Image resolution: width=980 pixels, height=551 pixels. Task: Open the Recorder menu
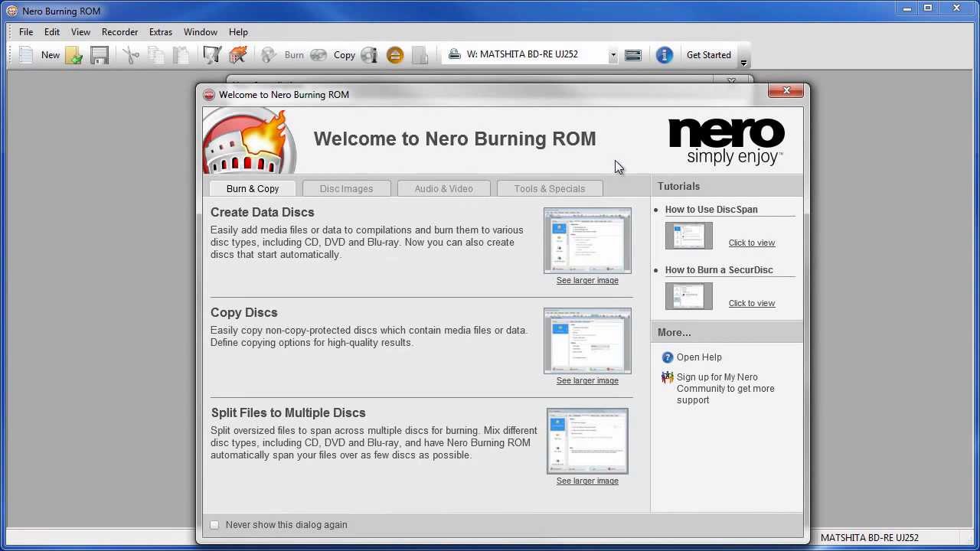(119, 32)
